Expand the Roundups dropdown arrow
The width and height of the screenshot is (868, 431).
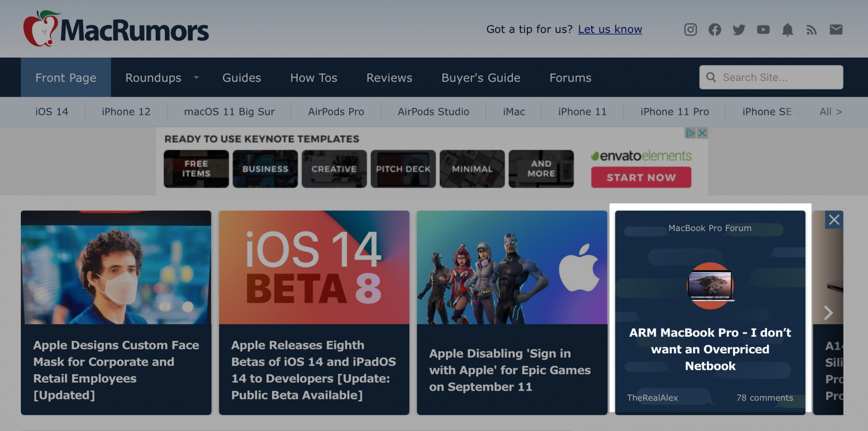pyautogui.click(x=196, y=78)
